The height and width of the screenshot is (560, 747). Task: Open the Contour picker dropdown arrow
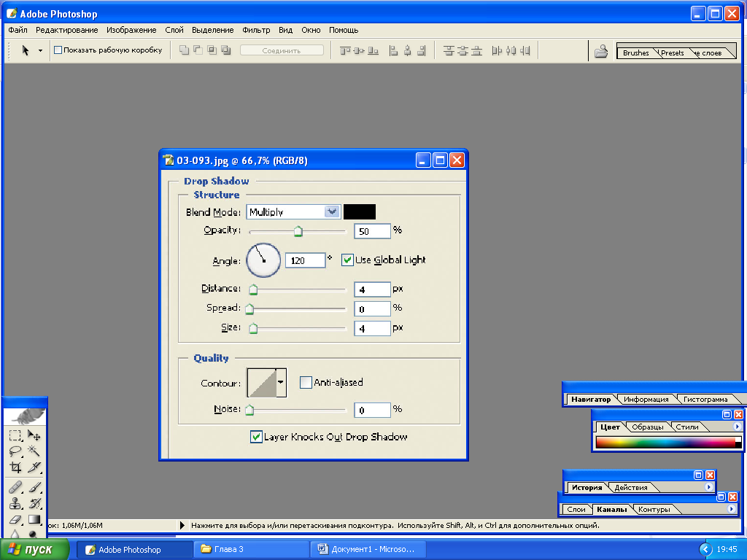click(x=281, y=382)
